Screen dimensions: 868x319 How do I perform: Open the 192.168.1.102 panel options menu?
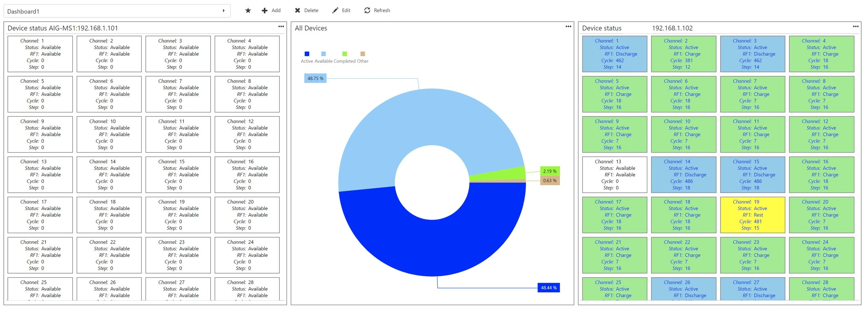(x=856, y=26)
